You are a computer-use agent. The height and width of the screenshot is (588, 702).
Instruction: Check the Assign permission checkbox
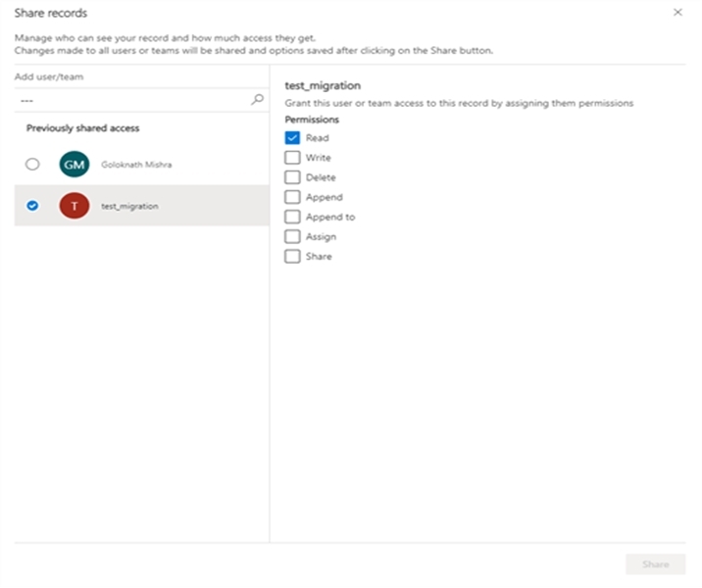pos(292,236)
